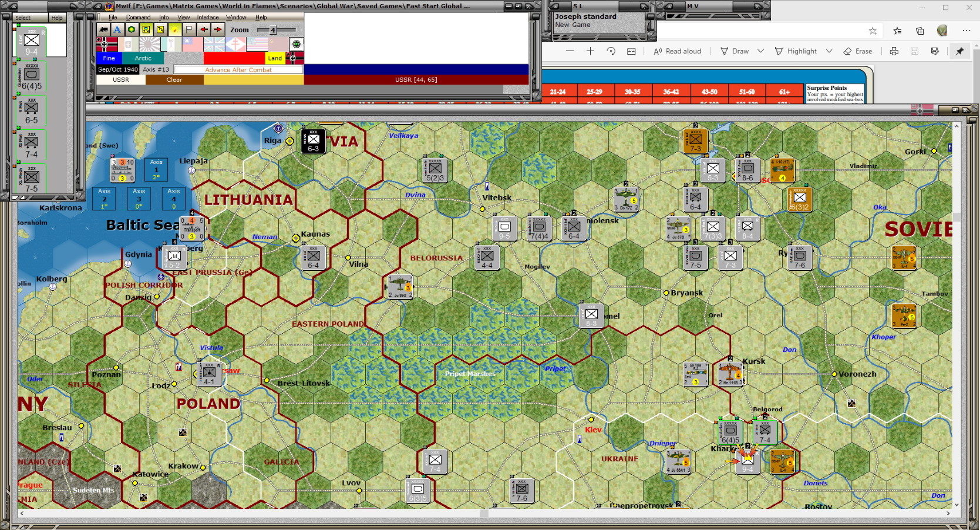This screenshot has height=530, width=980.
Task: Click the fit to width icon
Action: (631, 51)
